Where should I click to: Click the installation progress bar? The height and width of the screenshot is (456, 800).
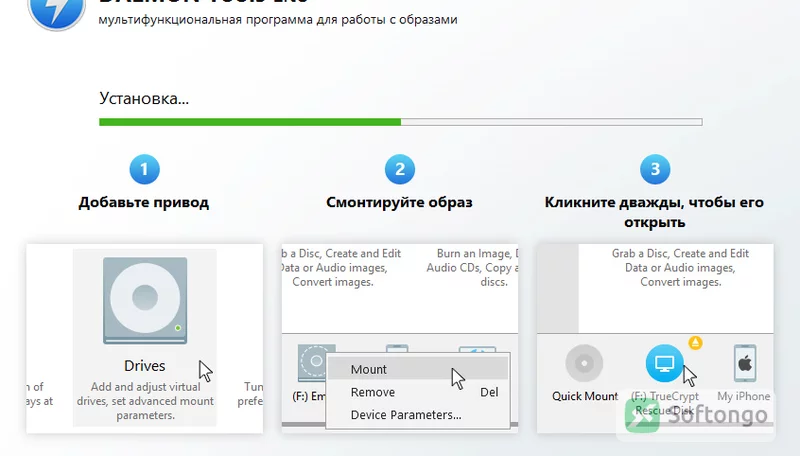point(401,122)
